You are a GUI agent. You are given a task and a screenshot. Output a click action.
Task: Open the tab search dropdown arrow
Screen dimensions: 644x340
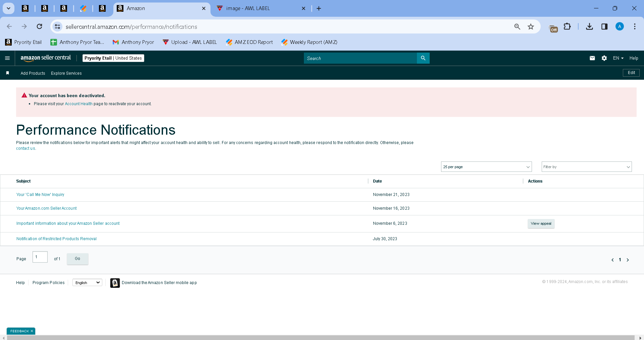8,8
